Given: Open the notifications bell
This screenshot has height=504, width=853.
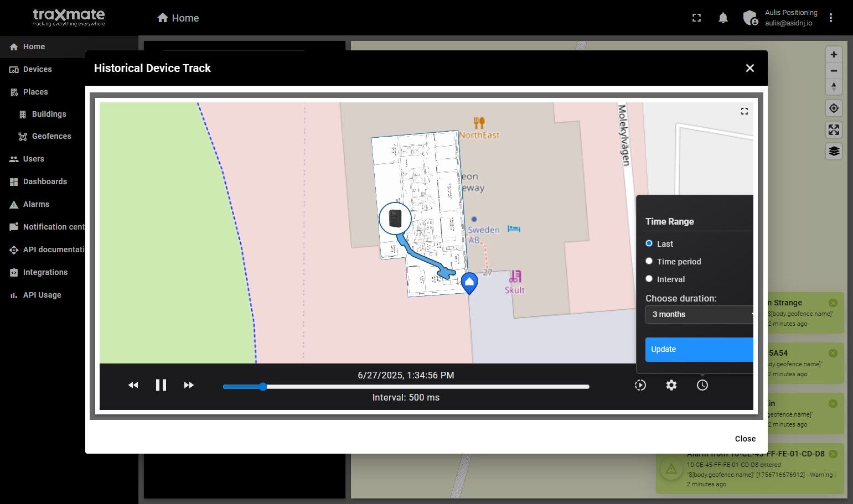Looking at the screenshot, I should click(723, 18).
